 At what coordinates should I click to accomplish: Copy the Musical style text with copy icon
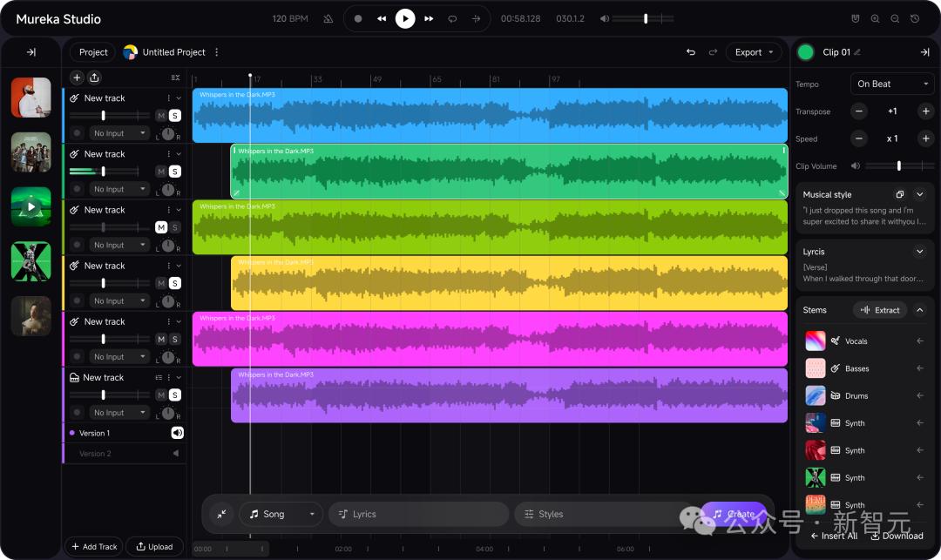[x=899, y=194]
